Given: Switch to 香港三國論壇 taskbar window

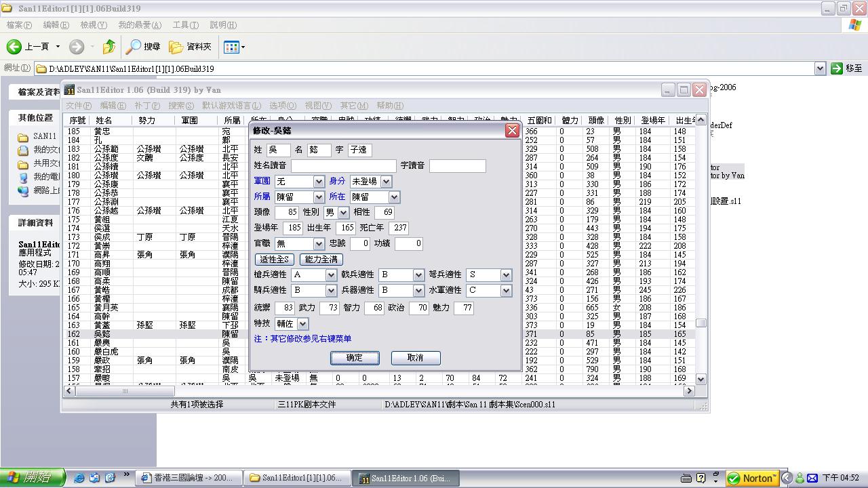Looking at the screenshot, I should [187, 478].
